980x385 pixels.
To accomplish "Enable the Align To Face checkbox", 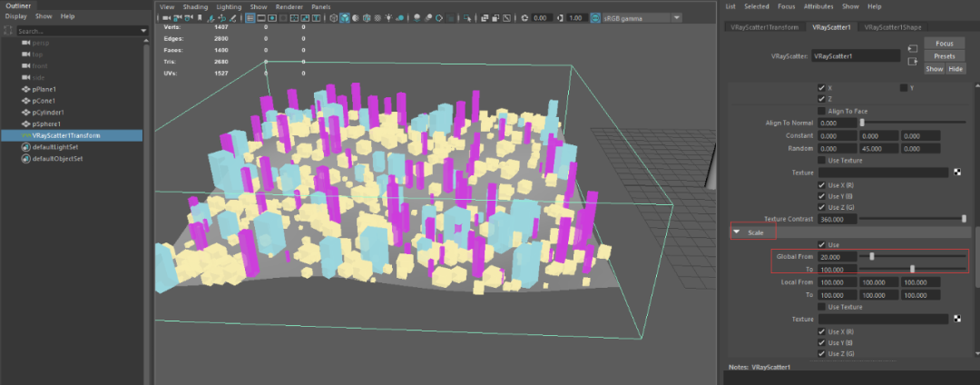I will pos(822,111).
